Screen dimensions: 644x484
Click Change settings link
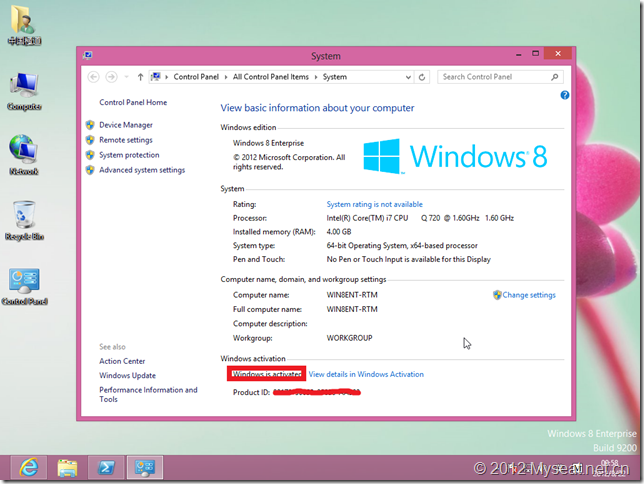tap(529, 295)
